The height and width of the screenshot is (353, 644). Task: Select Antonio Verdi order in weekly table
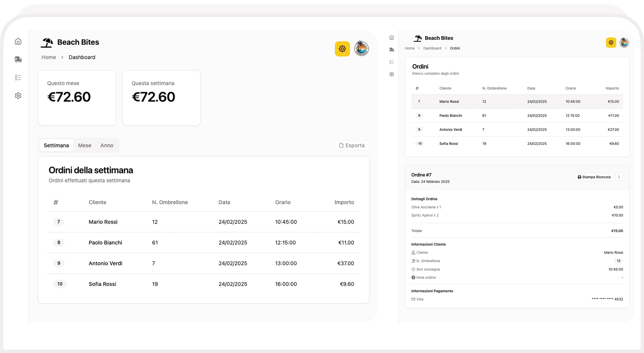[x=105, y=263]
